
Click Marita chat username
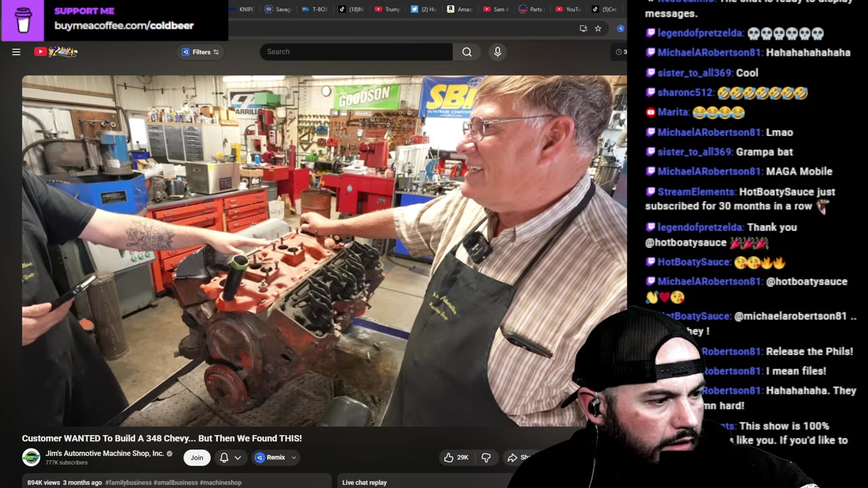pyautogui.click(x=673, y=113)
